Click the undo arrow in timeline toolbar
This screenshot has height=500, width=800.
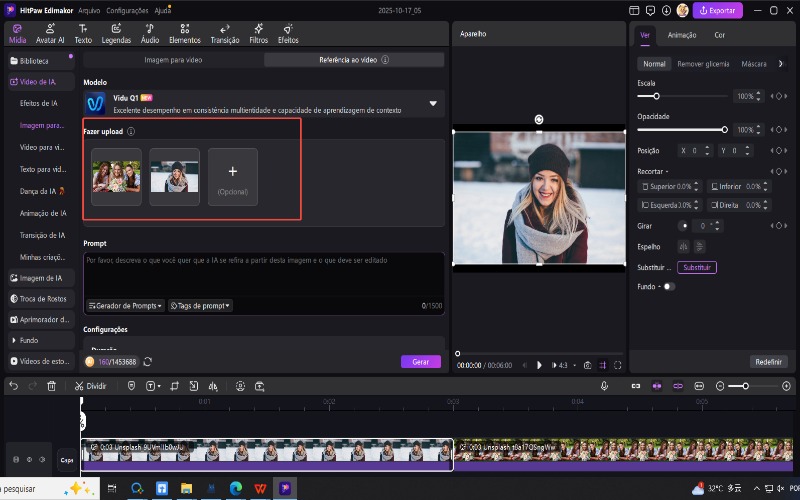(x=14, y=386)
